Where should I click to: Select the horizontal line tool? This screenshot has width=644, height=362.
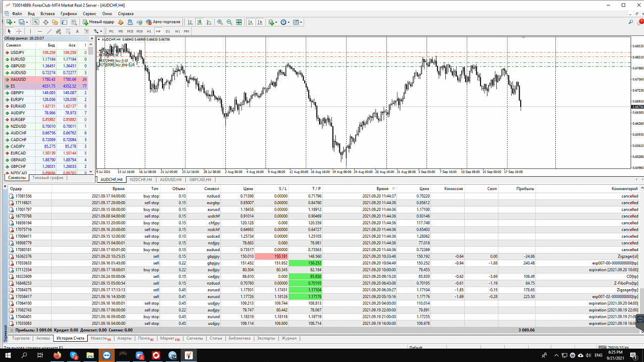pos(40,31)
